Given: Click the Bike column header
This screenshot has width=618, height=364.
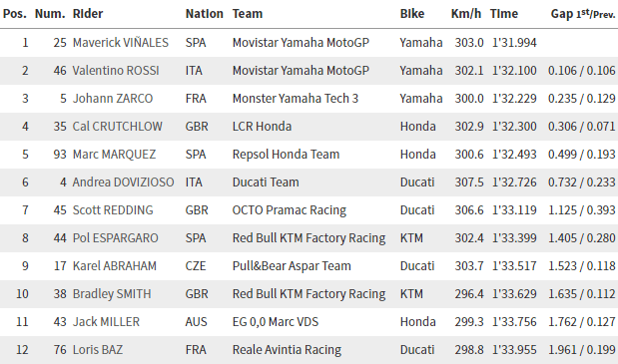Looking at the screenshot, I should point(412,14).
